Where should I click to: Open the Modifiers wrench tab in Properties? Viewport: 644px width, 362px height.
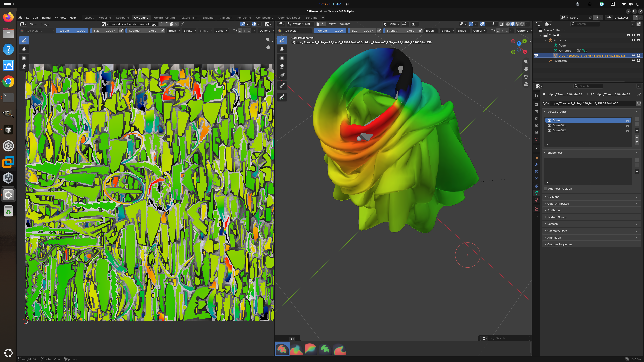[x=537, y=165]
